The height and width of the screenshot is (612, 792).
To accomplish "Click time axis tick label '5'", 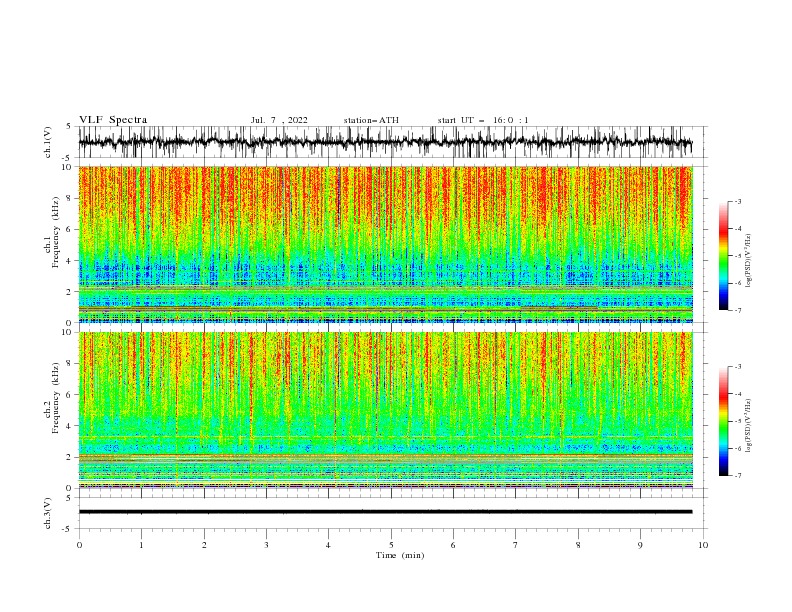I will [x=391, y=545].
